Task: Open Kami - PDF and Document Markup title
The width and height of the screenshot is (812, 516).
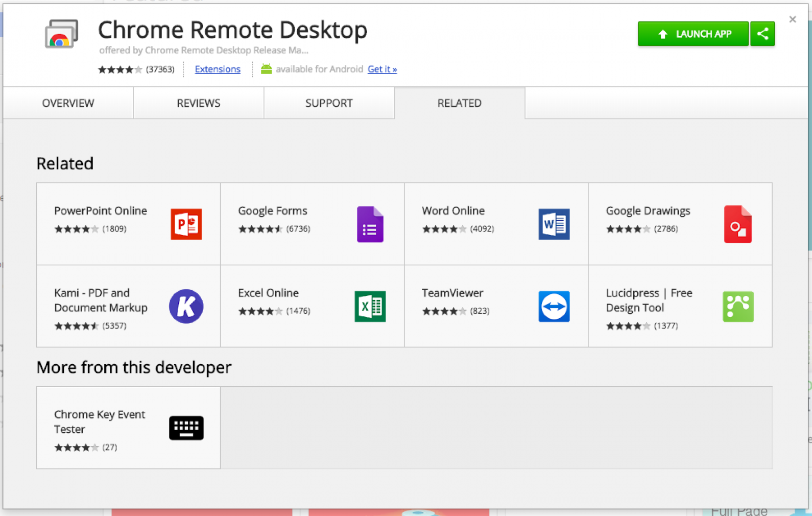Action: [x=101, y=300]
